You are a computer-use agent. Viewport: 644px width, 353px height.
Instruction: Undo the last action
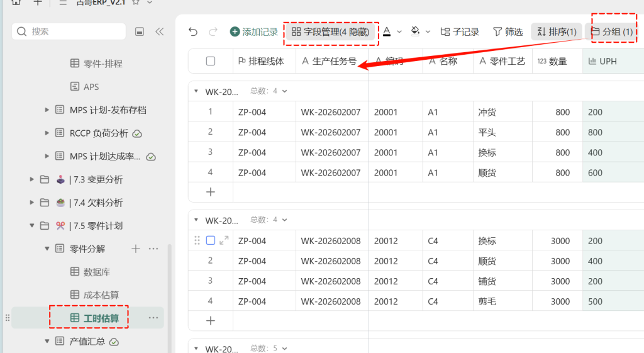(x=193, y=31)
